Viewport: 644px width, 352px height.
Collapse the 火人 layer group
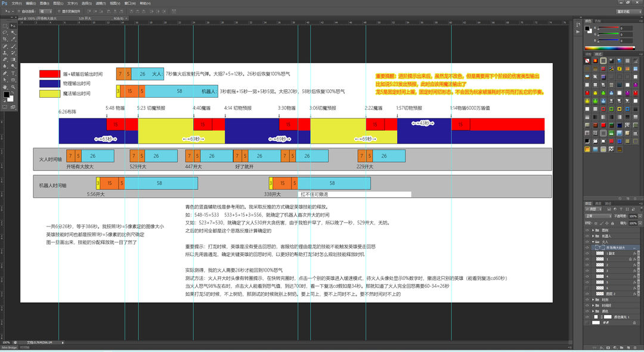tap(593, 242)
